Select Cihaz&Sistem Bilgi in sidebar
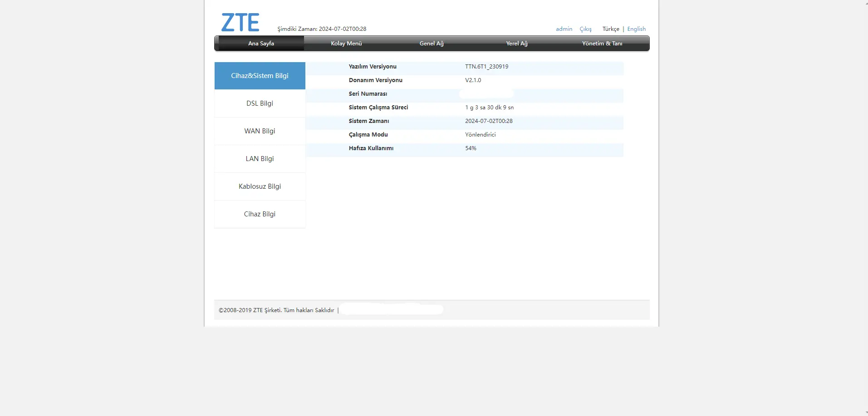Image resolution: width=868 pixels, height=416 pixels. (260, 76)
